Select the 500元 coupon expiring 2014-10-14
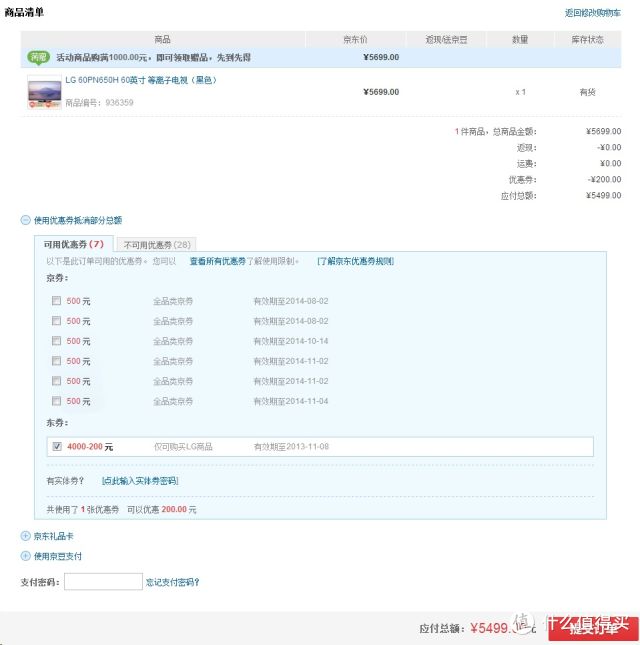640x645 pixels. click(x=56, y=341)
